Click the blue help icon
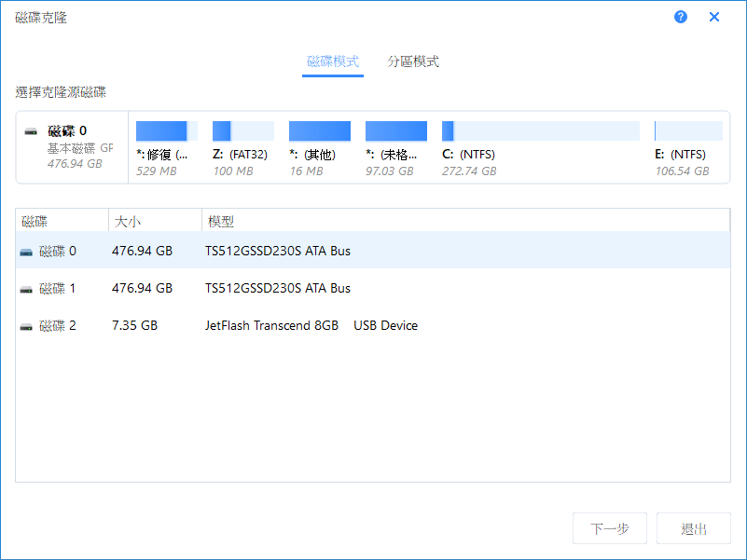 680,17
